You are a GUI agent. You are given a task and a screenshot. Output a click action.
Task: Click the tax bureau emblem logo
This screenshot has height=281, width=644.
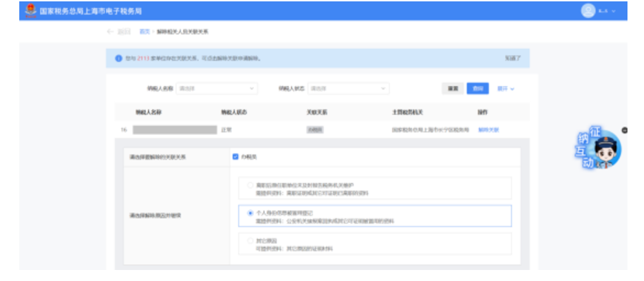tap(30, 11)
